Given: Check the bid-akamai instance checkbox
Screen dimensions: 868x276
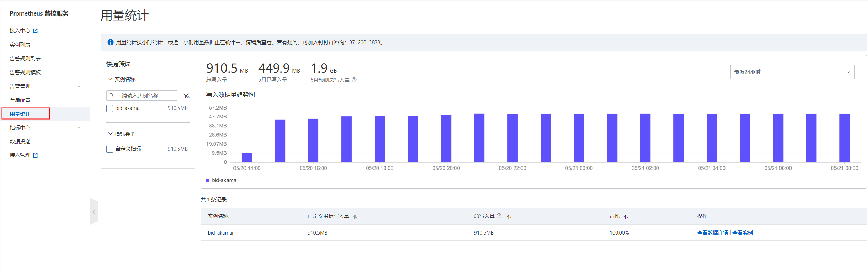Looking at the screenshot, I should (x=110, y=108).
